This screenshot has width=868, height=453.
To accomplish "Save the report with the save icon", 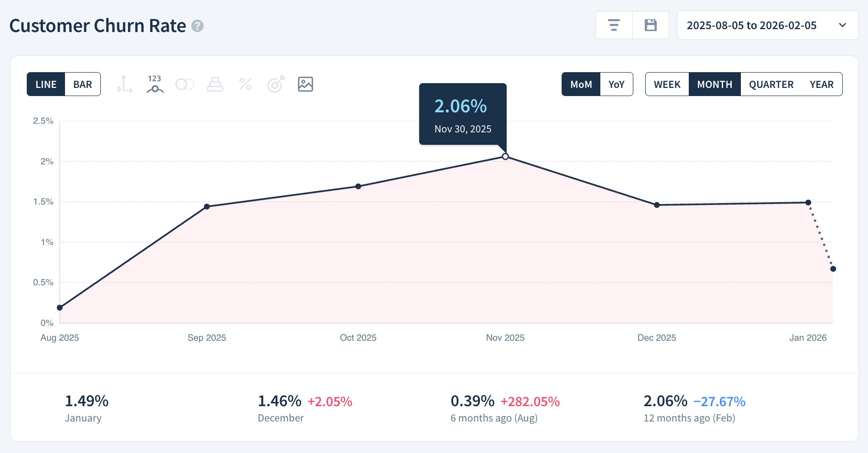I will point(650,25).
